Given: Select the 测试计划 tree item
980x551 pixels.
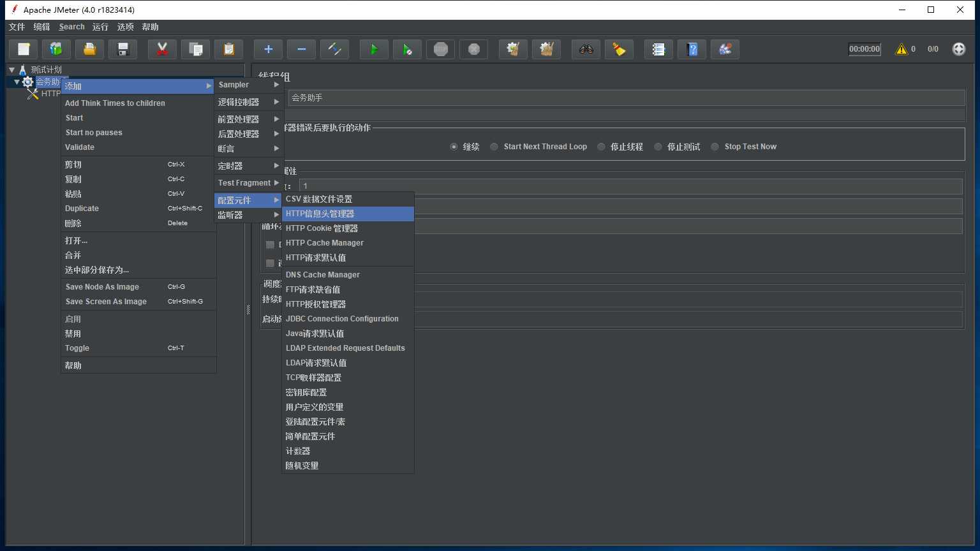Looking at the screenshot, I should [46, 70].
